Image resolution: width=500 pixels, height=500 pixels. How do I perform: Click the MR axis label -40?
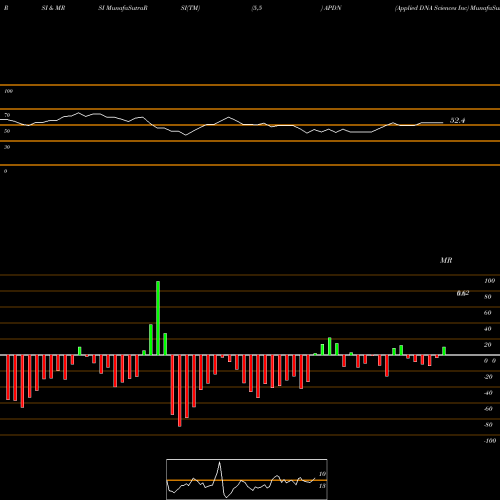pos(488,393)
